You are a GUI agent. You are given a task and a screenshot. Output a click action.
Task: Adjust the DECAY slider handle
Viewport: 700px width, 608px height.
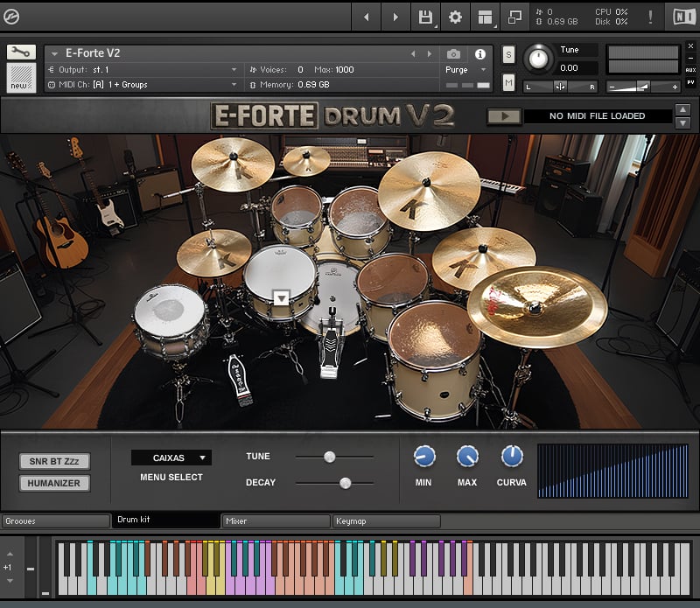click(x=345, y=483)
